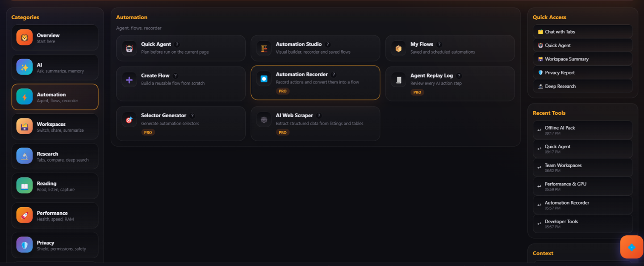Image resolution: width=644 pixels, height=266 pixels.
Task: Switch to the Workspaces category
Action: coord(55,127)
